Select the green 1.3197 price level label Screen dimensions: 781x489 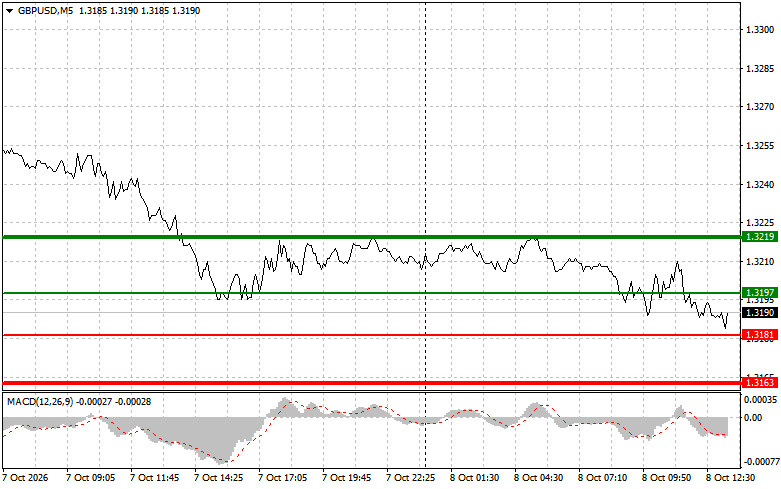coord(760,292)
